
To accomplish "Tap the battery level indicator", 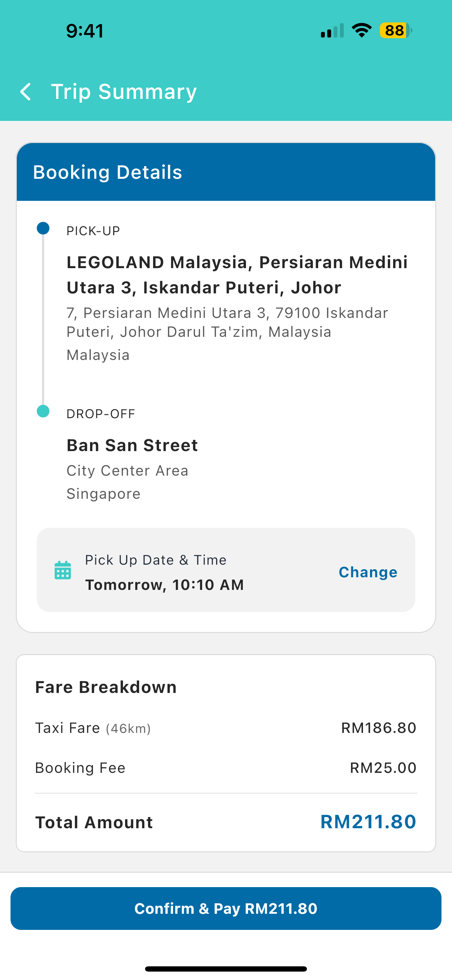I will click(x=395, y=30).
